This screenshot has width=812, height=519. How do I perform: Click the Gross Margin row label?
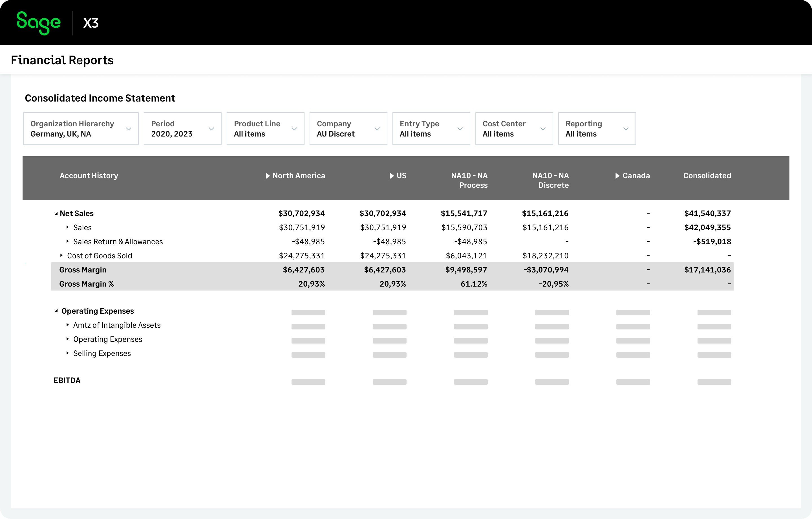(83, 270)
